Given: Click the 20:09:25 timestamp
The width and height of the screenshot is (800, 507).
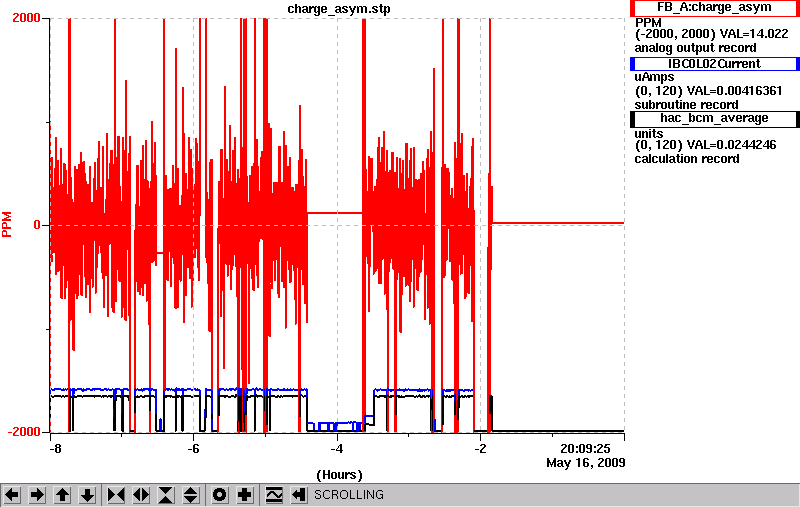Looking at the screenshot, I should click(x=585, y=449).
